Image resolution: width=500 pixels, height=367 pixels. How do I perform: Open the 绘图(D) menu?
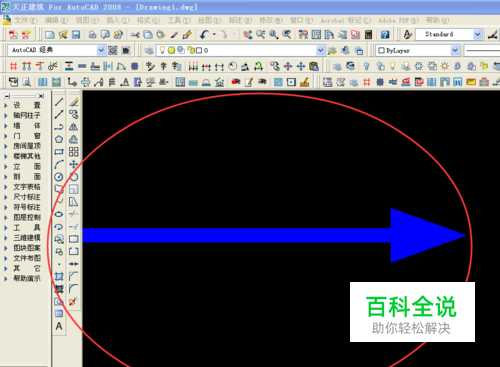pos(210,21)
